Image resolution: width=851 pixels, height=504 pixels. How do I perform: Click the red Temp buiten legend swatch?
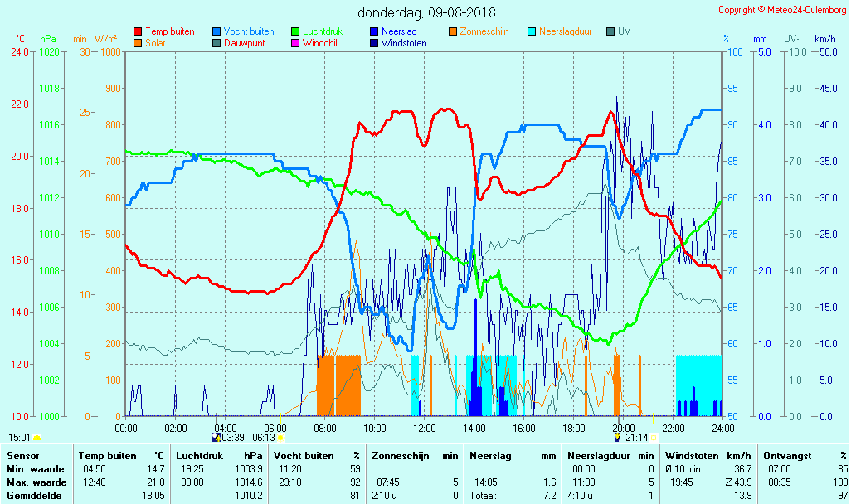click(138, 31)
